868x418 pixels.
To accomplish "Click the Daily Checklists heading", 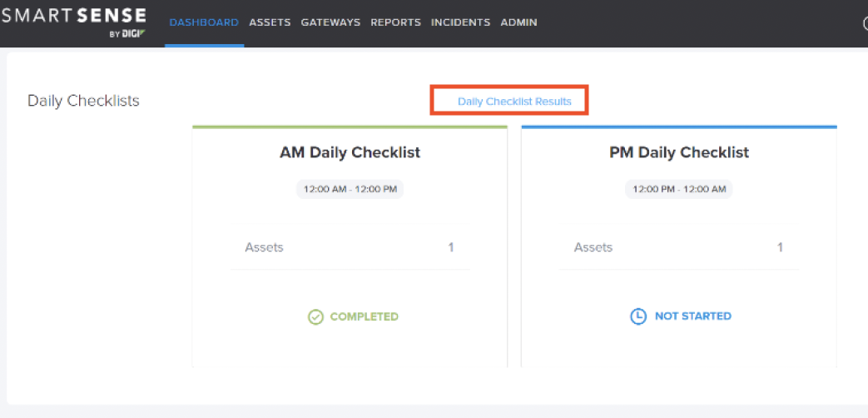I will pos(83,101).
